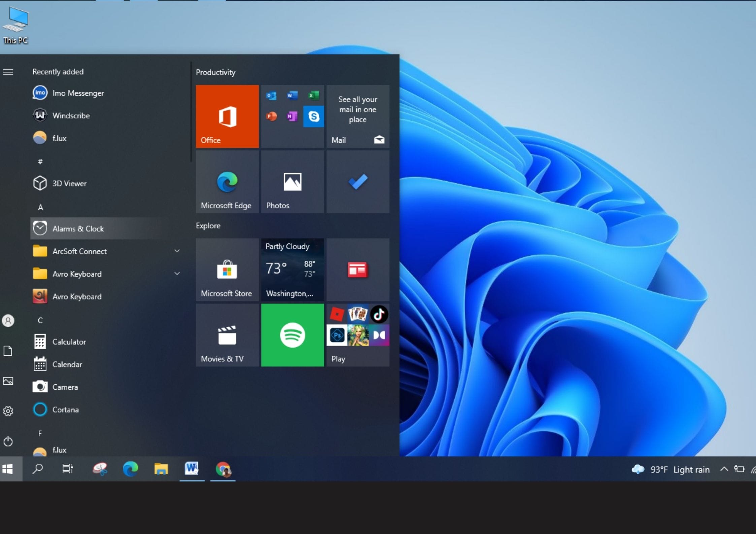Open TikTok in the Play tile

click(379, 314)
